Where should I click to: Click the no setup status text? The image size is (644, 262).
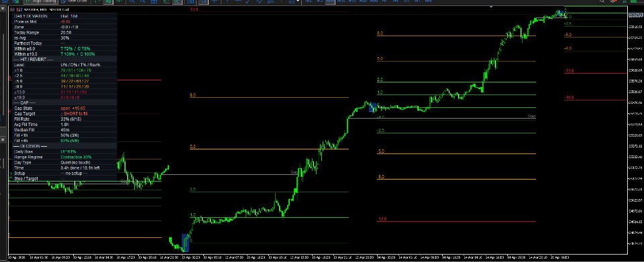pyautogui.click(x=74, y=173)
